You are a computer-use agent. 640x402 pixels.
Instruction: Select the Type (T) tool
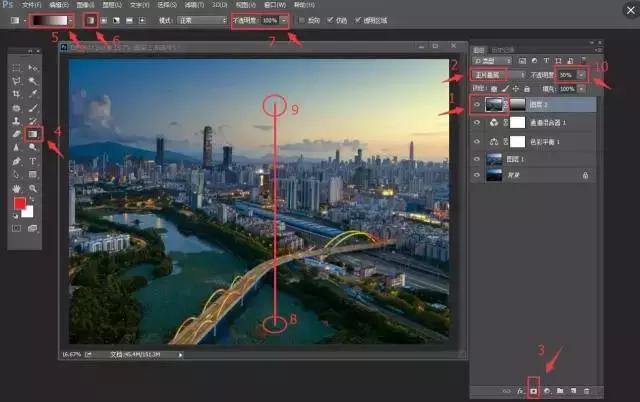point(32,160)
